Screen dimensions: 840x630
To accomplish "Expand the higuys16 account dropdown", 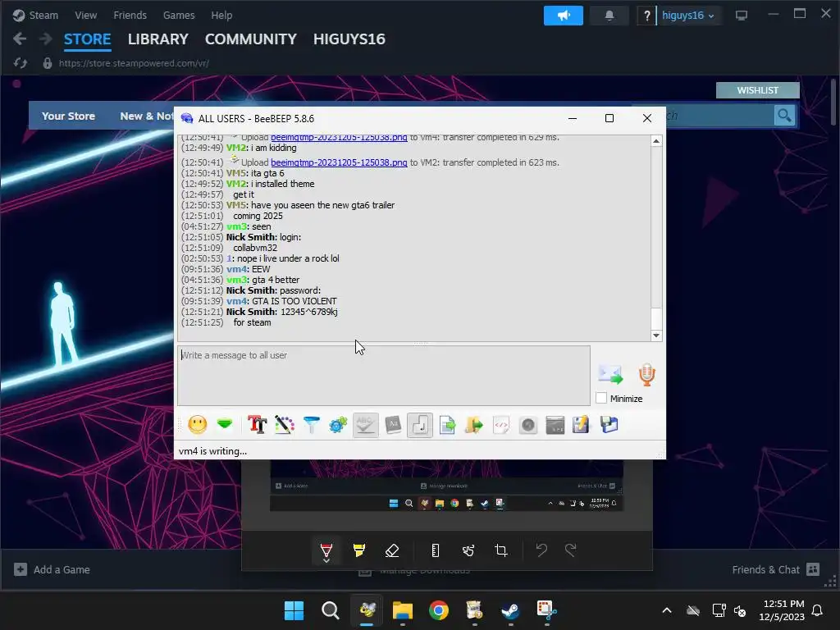I will tap(688, 16).
